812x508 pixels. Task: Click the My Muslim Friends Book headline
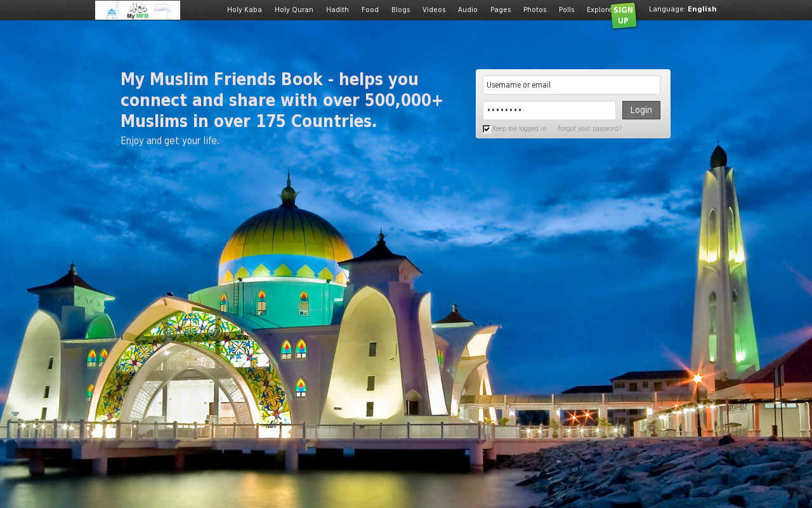pyautogui.click(x=282, y=100)
